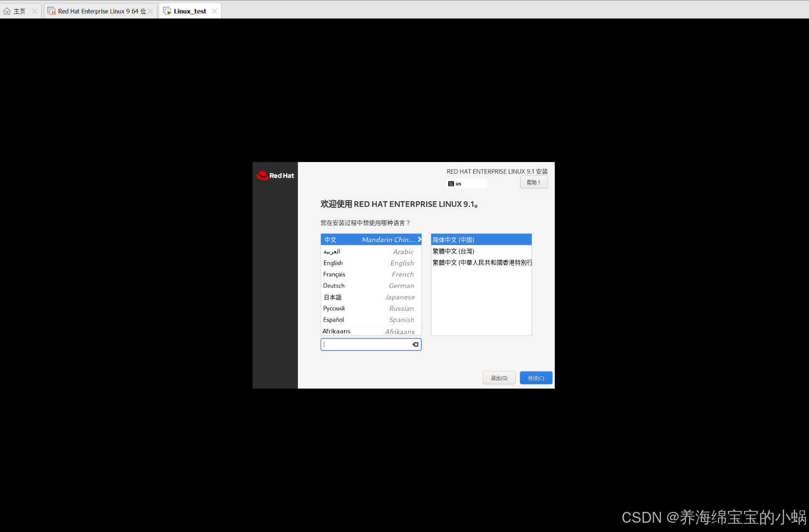Select Русский Russian language row

point(371,308)
